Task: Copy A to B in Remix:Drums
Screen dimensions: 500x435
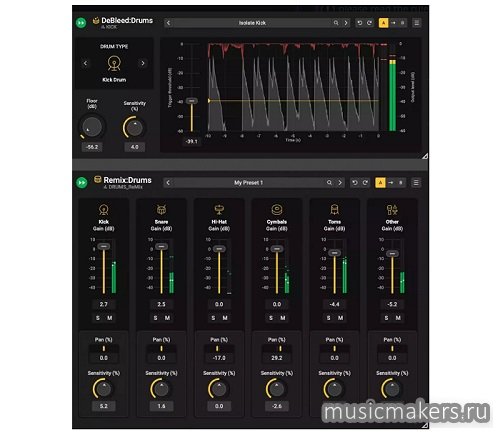Action: pyautogui.click(x=391, y=183)
